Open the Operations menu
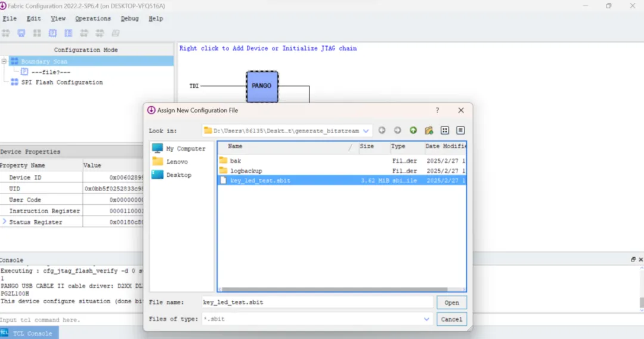The width and height of the screenshot is (644, 339). [x=93, y=19]
